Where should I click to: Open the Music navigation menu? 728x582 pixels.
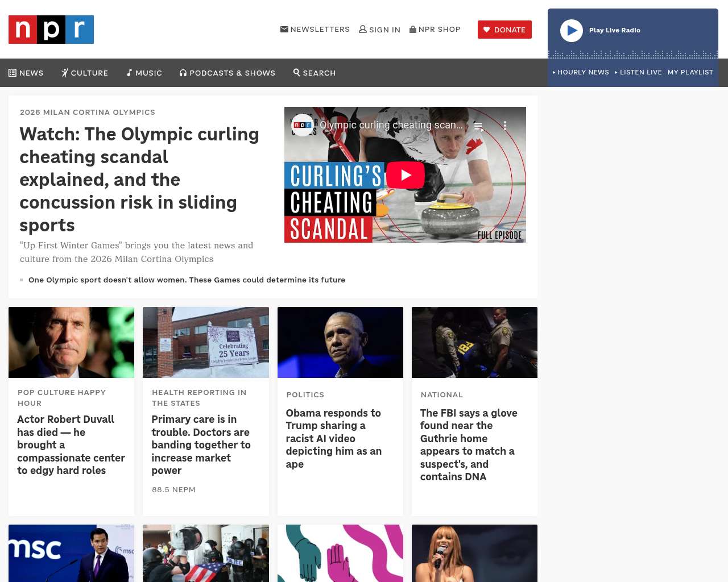[x=144, y=73]
